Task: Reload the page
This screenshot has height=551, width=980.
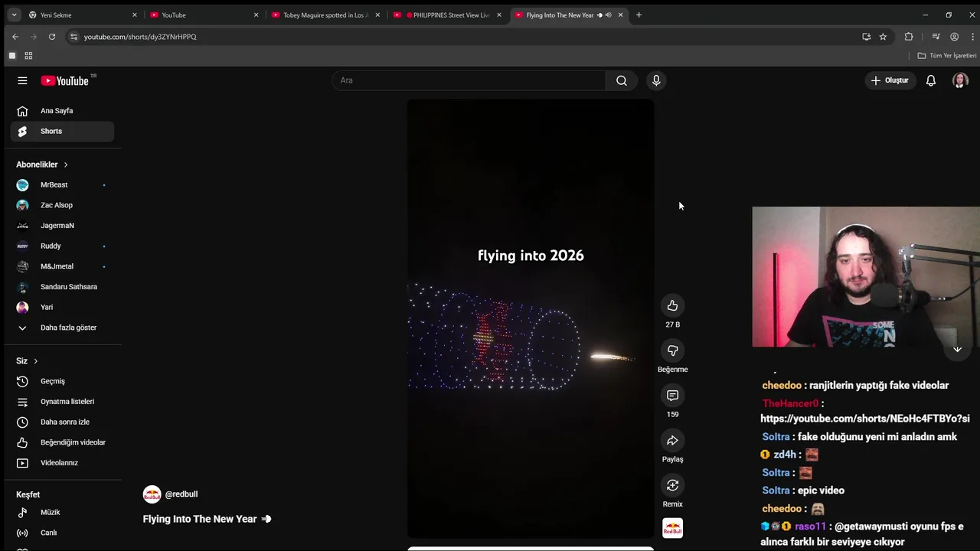Action: pos(51,37)
